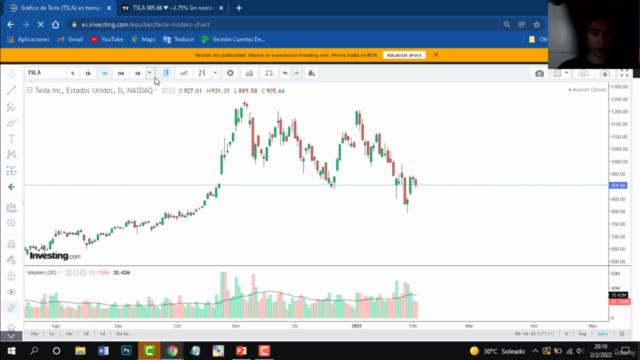Image resolution: width=640 pixels, height=360 pixels.
Task: Toggle hide all drawings eye icon
Action: tap(11, 292)
